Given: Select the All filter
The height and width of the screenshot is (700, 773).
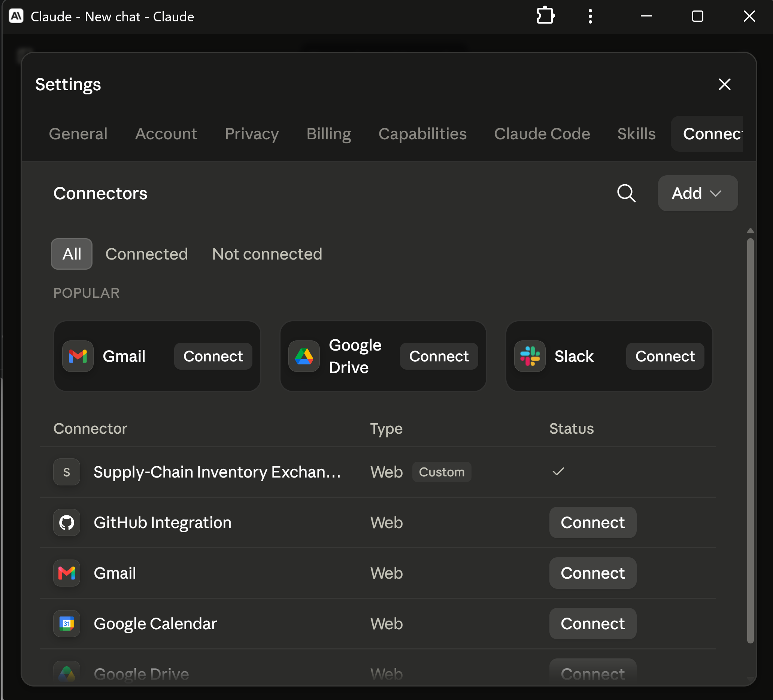Looking at the screenshot, I should click(72, 254).
